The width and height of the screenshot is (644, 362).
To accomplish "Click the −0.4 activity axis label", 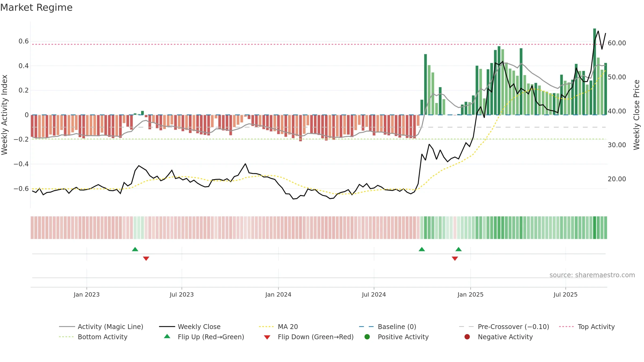I will tap(21, 164).
